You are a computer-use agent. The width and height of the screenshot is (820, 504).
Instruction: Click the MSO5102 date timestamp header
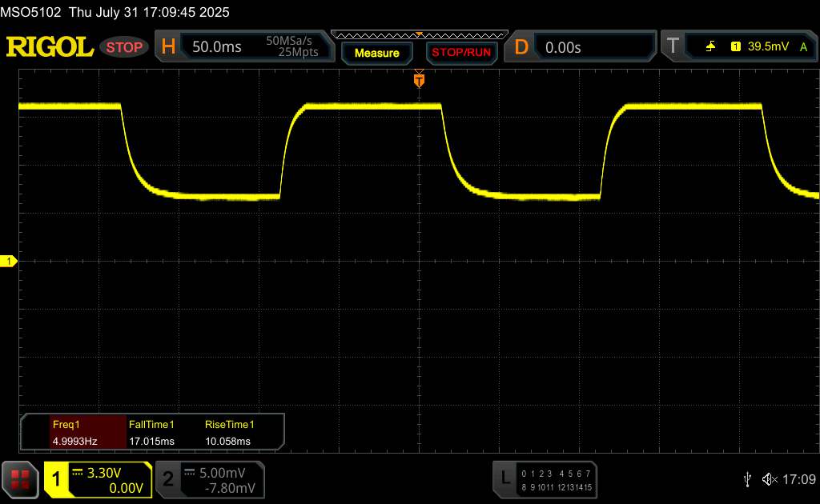[115, 12]
